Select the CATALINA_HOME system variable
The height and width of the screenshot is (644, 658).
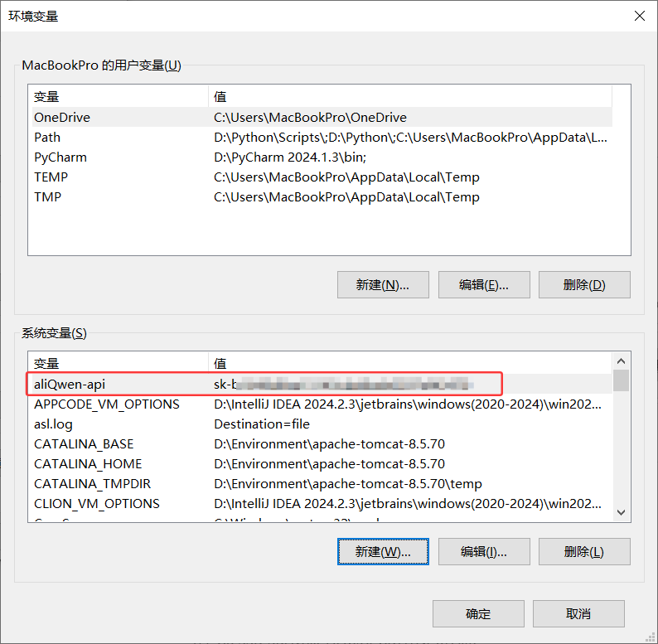[x=88, y=464]
